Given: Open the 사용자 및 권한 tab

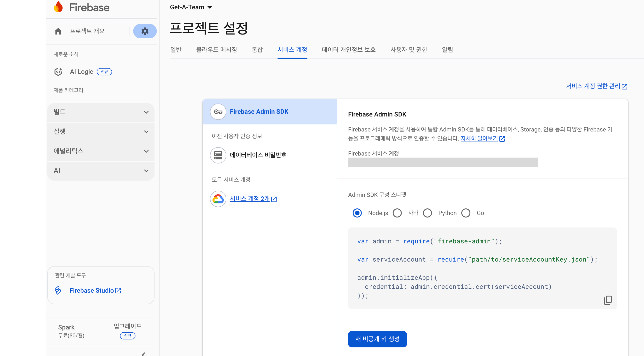Looking at the screenshot, I should click(x=409, y=50).
